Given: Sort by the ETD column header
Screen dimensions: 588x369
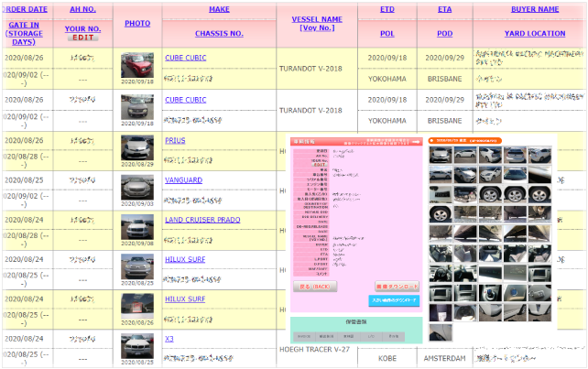Looking at the screenshot, I should click(387, 9).
